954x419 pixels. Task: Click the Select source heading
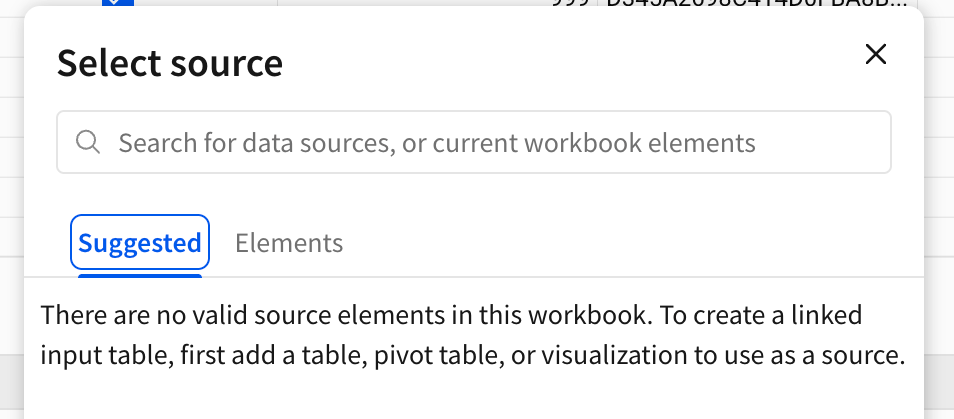(x=170, y=63)
